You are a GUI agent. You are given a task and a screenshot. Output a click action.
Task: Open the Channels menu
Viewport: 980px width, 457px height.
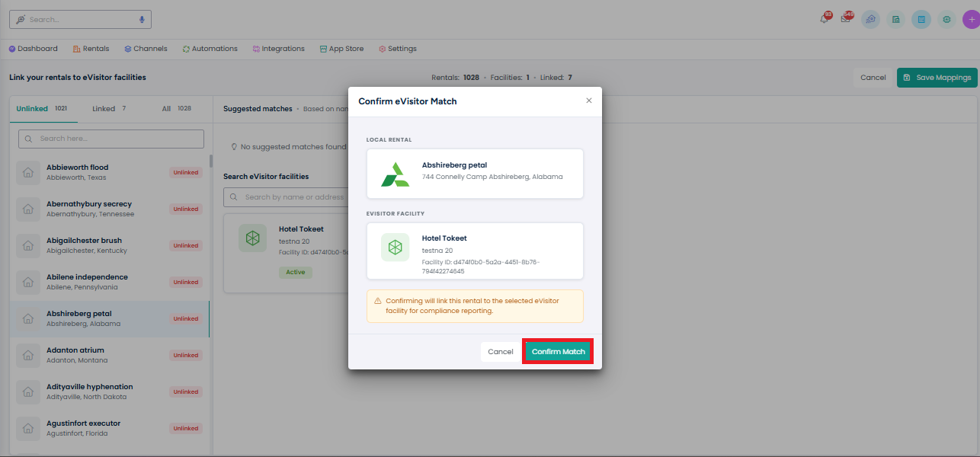point(146,49)
